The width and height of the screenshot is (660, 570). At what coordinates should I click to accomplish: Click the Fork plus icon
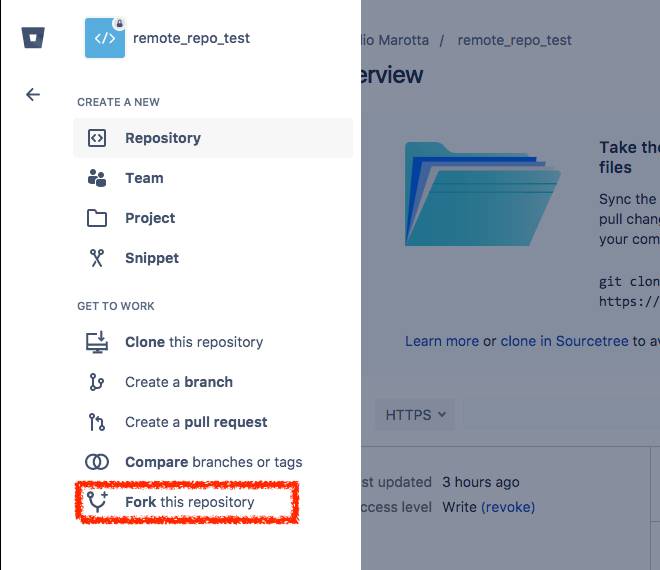[97, 501]
